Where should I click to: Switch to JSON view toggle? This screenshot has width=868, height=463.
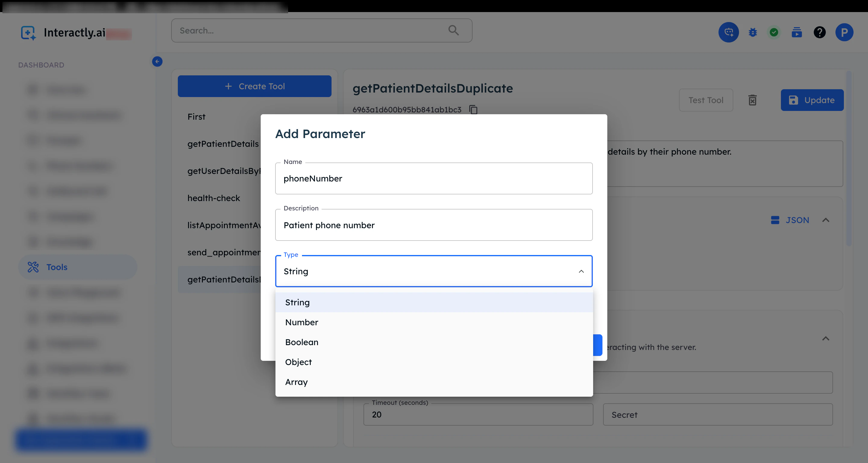790,220
